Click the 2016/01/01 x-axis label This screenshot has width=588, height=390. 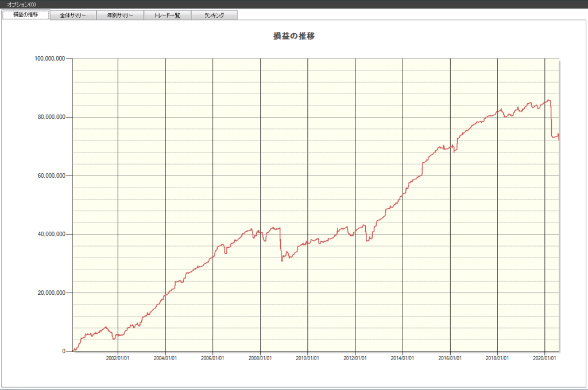[450, 358]
